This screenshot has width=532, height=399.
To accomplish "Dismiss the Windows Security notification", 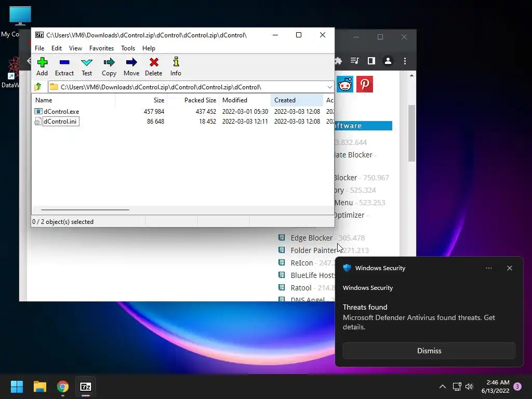I will 429,351.
